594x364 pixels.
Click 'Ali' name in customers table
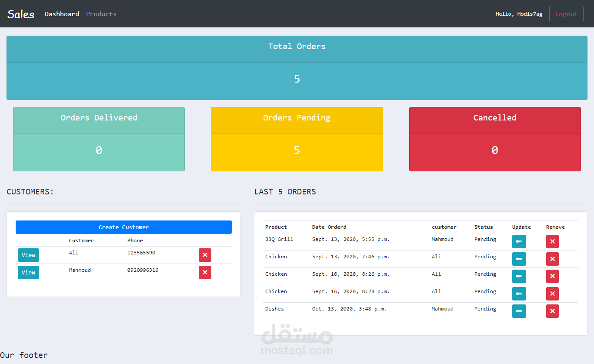pyautogui.click(x=73, y=253)
